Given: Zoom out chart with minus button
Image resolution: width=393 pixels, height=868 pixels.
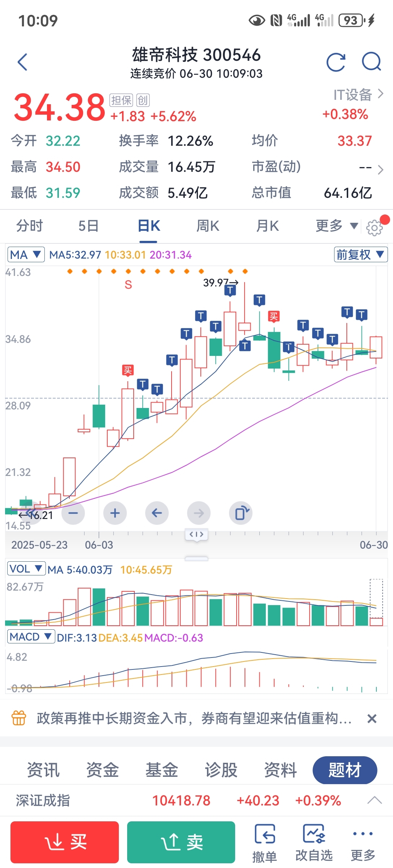Looking at the screenshot, I should 73,513.
